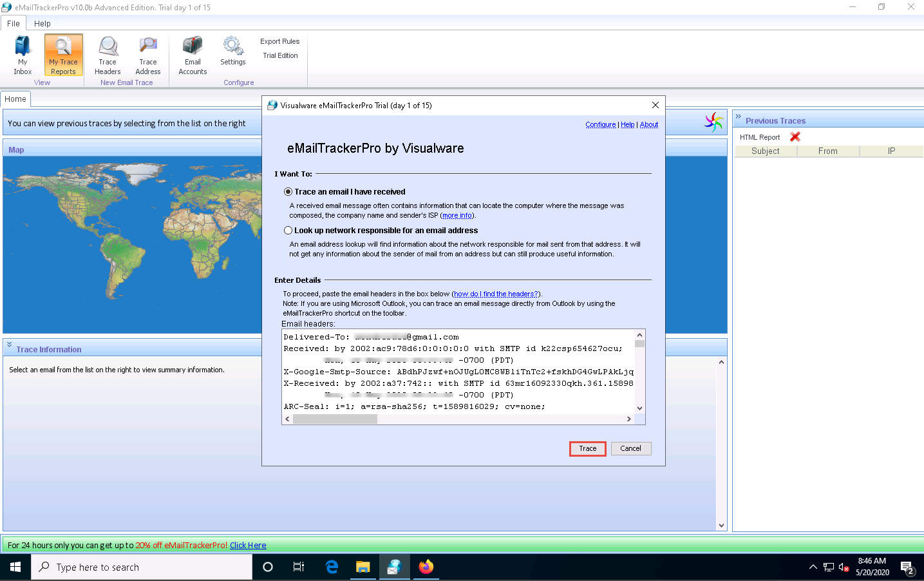
Task: Open the Settings gear in ribbon
Action: click(x=232, y=52)
